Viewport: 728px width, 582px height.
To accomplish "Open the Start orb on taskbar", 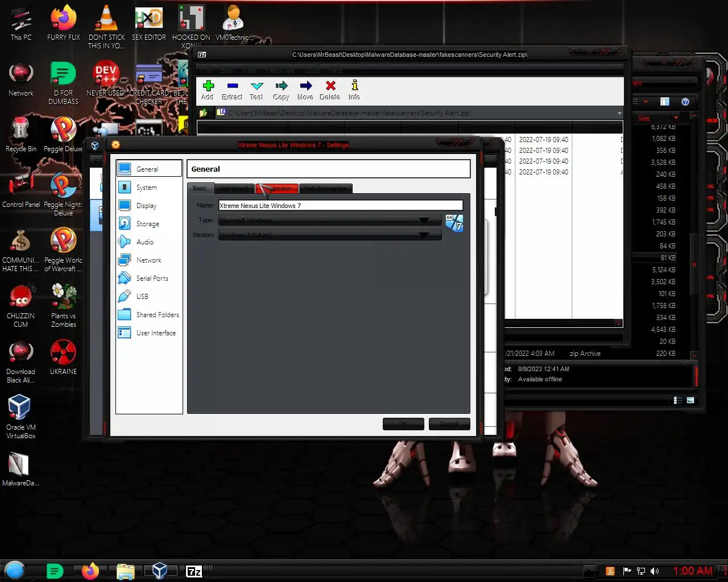I will coord(15,570).
